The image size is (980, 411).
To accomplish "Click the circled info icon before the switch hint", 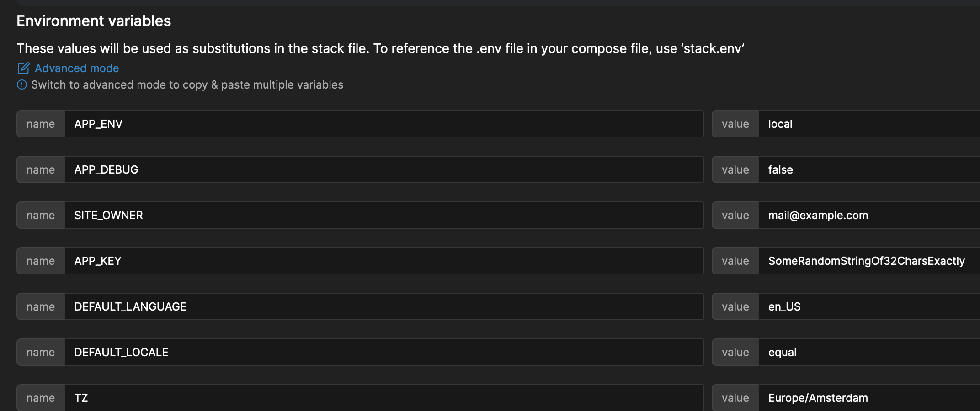I will (x=21, y=84).
